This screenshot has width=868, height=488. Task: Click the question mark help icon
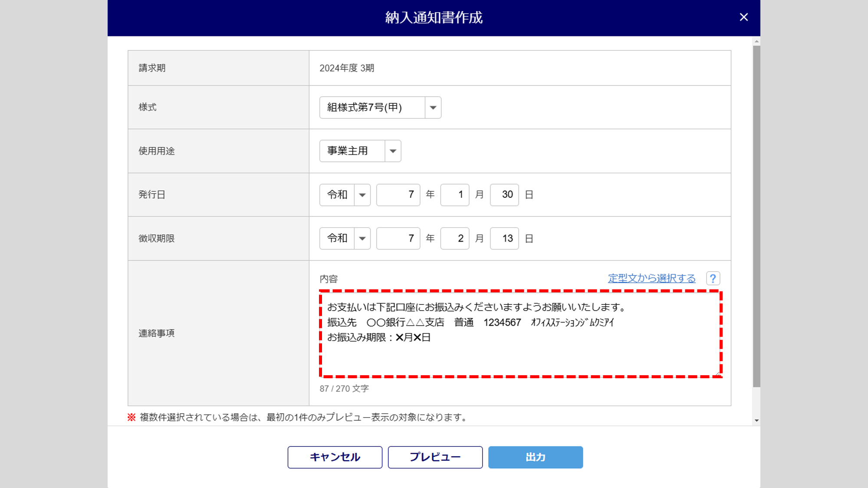[x=713, y=278]
